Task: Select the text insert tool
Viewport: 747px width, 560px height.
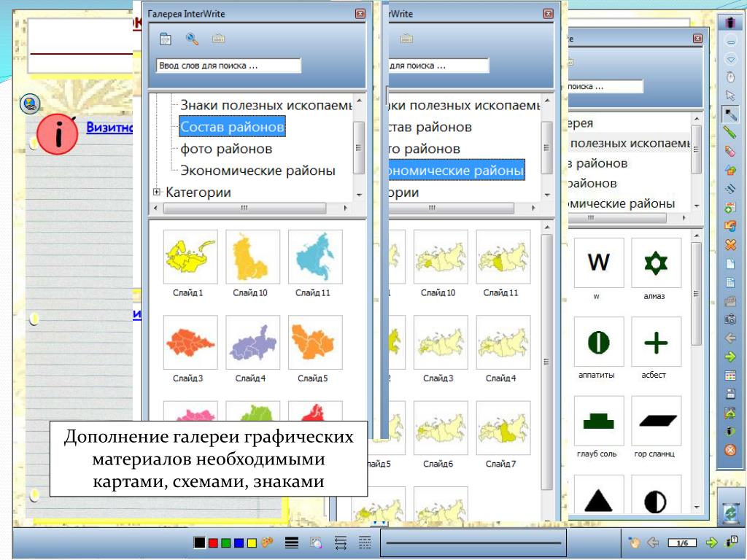Action: (730, 207)
